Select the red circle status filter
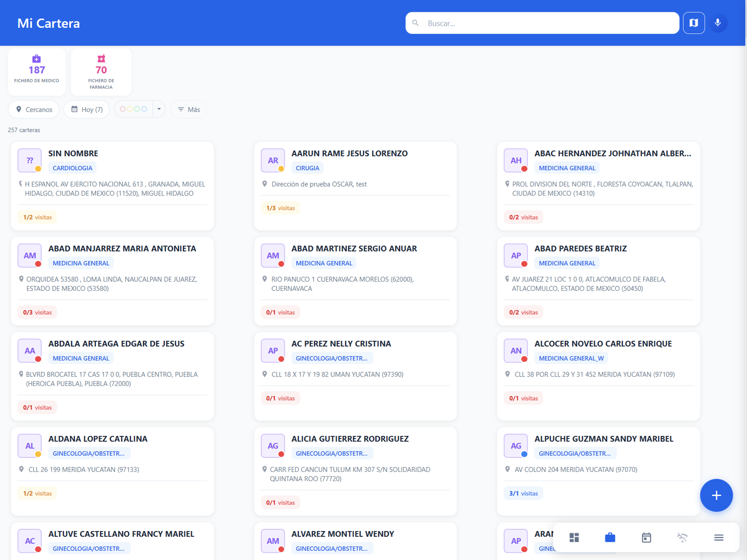 (x=122, y=109)
